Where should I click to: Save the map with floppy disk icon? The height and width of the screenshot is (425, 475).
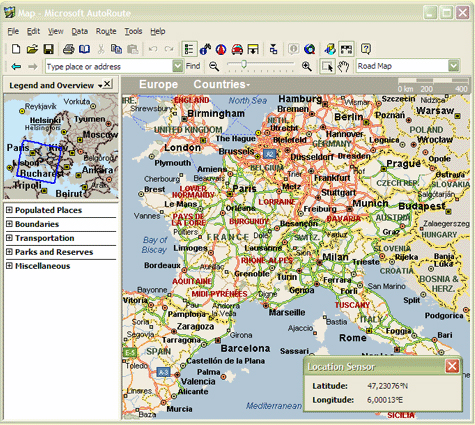[x=49, y=49]
